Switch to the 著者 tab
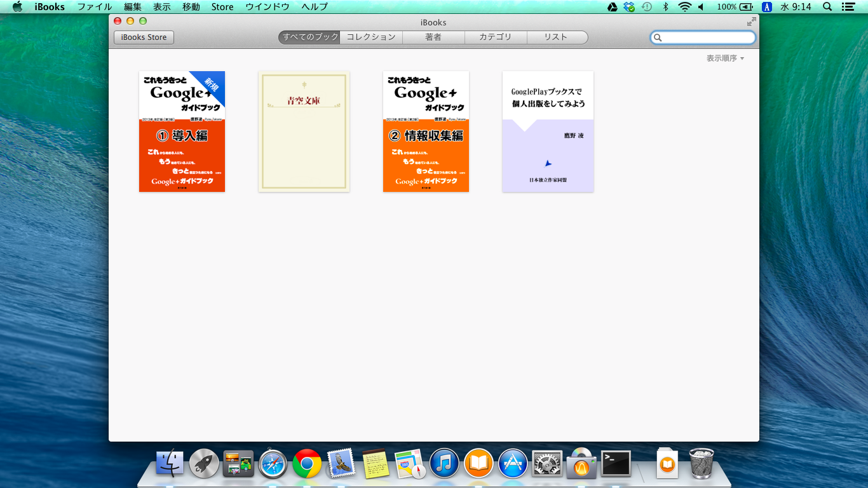The height and width of the screenshot is (488, 868). (x=433, y=37)
